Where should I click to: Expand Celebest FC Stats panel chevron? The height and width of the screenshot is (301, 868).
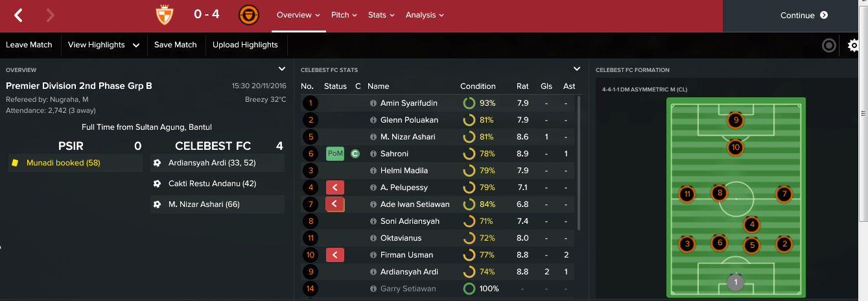click(577, 69)
